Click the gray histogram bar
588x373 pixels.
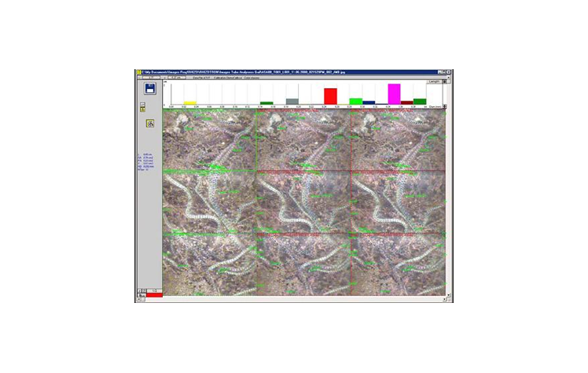(292, 101)
